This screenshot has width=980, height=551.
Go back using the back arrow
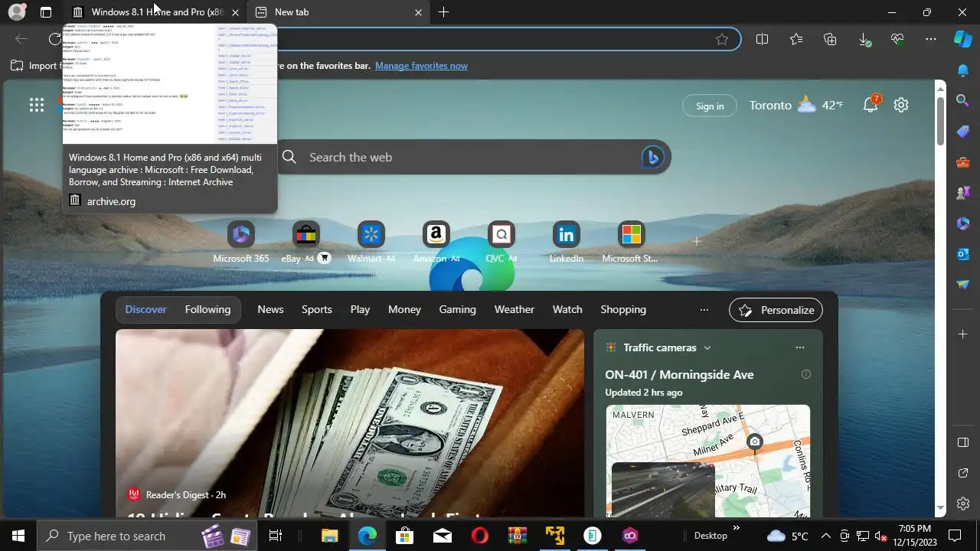21,39
